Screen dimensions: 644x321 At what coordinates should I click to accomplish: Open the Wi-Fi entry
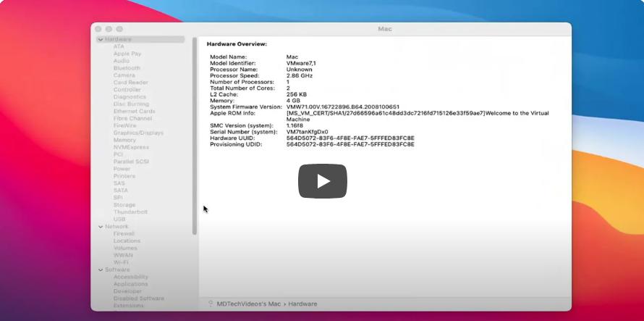pyautogui.click(x=121, y=262)
